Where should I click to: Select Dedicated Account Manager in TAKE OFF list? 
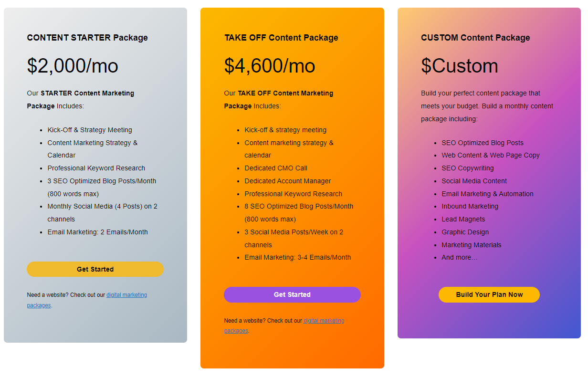click(287, 181)
